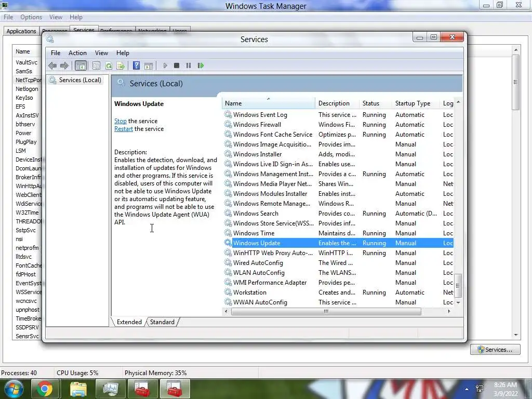Select the Windows Firewall service

point(338,125)
